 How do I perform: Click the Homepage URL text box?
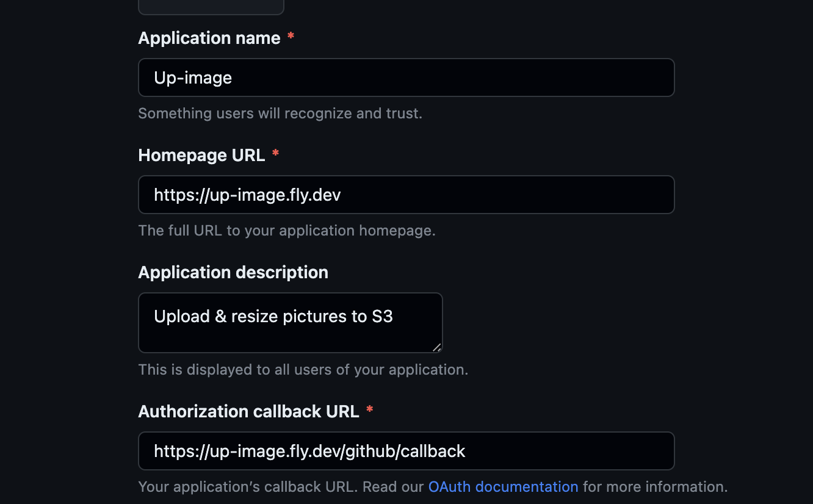[406, 195]
